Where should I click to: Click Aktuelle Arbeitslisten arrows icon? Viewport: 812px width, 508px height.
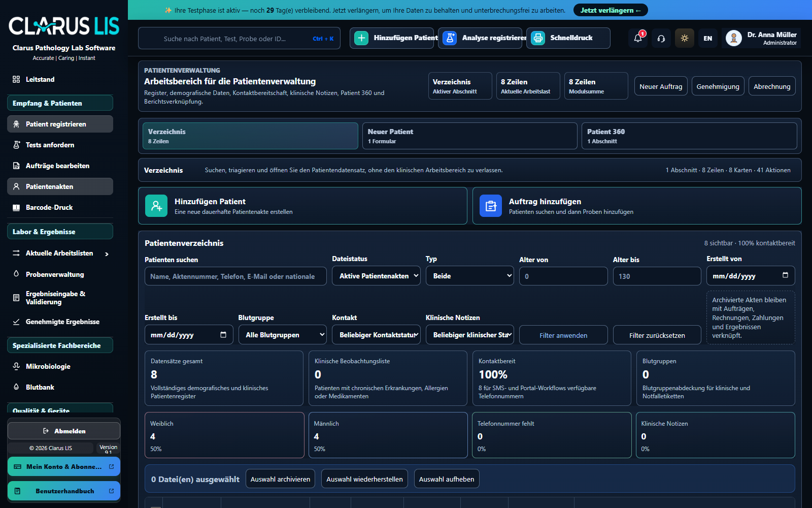click(16, 253)
